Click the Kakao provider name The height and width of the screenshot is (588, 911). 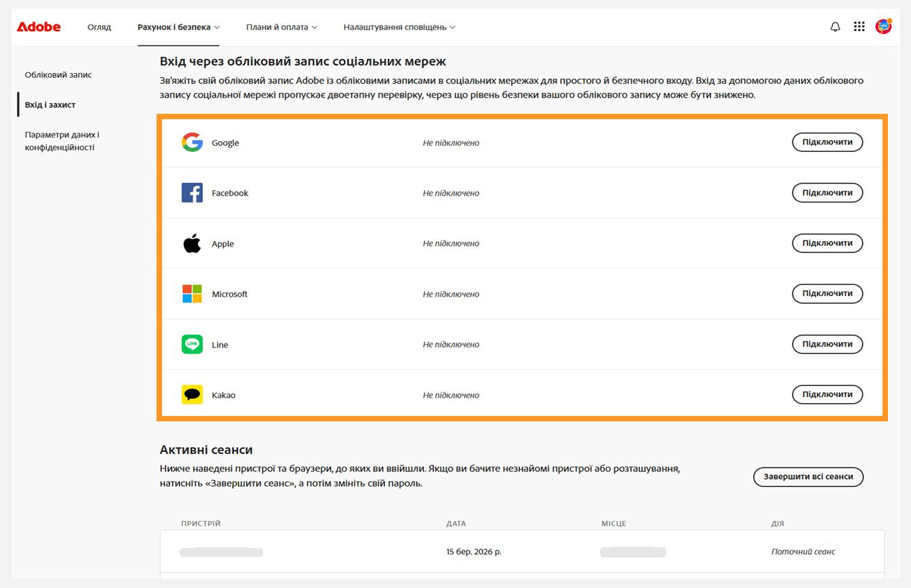(223, 395)
